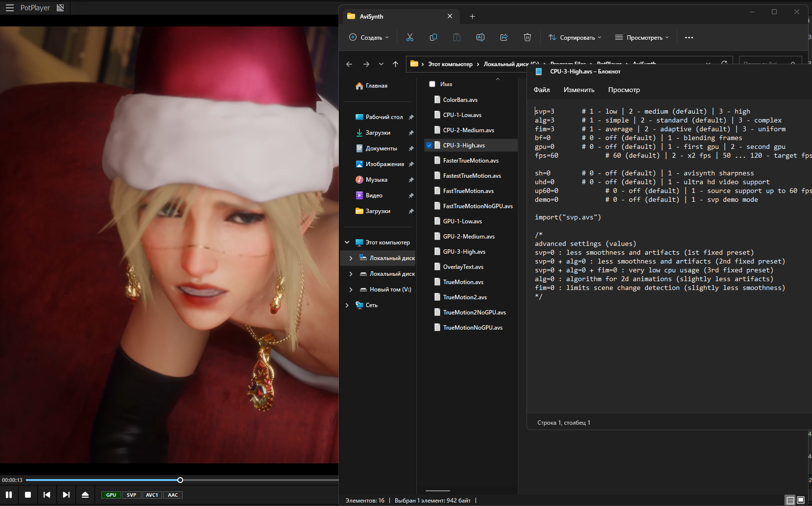Click the AVC1 video codec badge
The height and width of the screenshot is (506, 812).
[152, 495]
